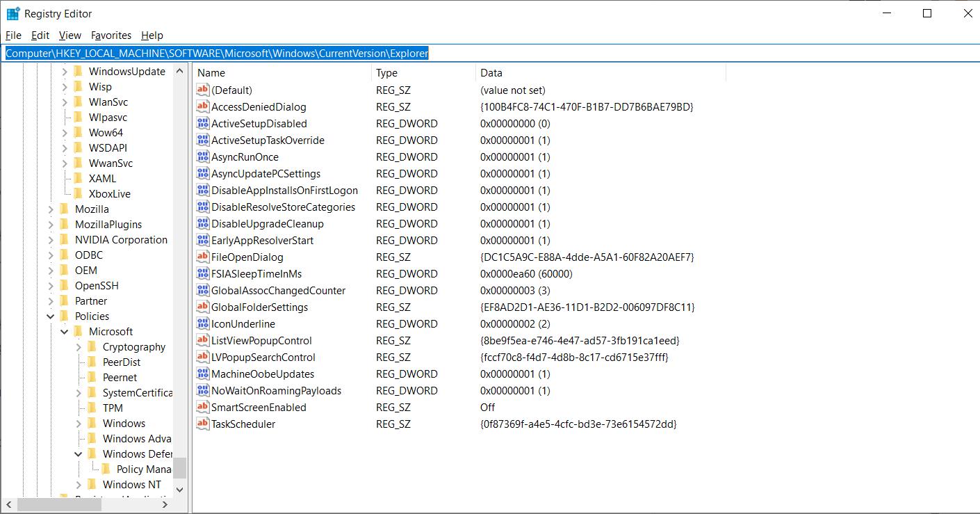Click the SmartScreenEnabled data value Off

pos(488,407)
